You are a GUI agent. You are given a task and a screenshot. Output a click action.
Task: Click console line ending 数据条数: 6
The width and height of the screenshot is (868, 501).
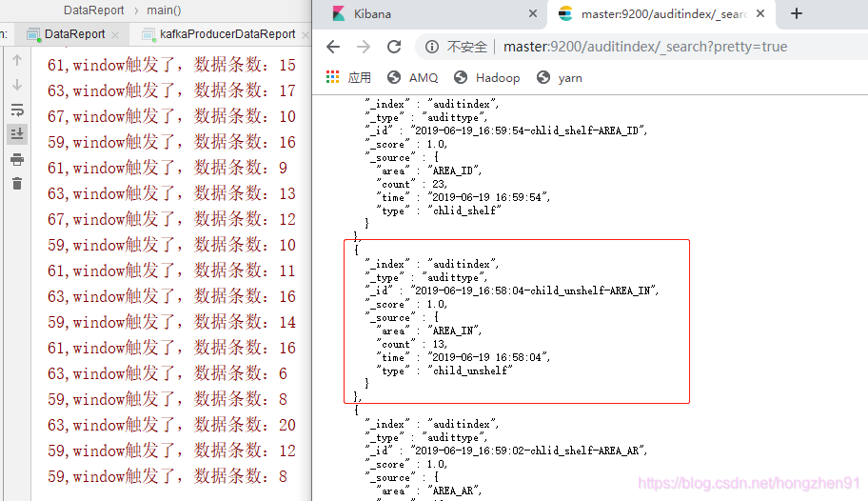(x=168, y=373)
